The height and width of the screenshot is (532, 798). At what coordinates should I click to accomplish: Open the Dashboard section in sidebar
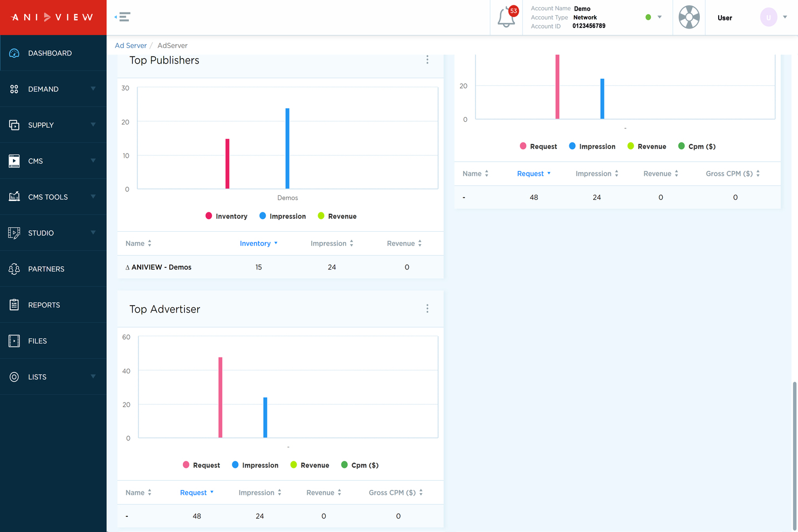50,53
